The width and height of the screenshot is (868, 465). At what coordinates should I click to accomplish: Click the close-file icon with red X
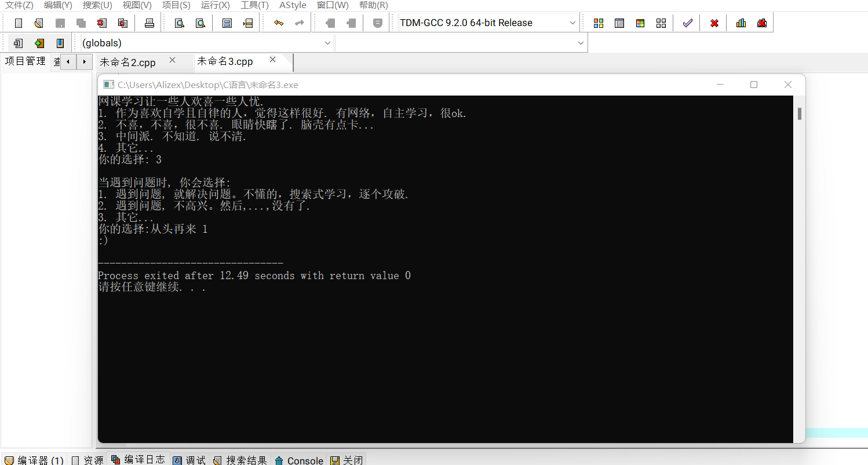point(102,23)
